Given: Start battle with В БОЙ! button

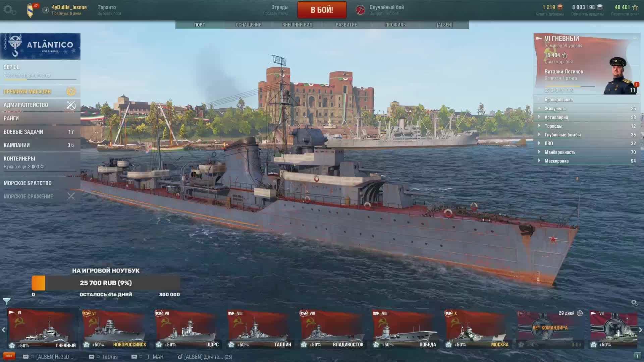Looking at the screenshot, I should point(322,10).
